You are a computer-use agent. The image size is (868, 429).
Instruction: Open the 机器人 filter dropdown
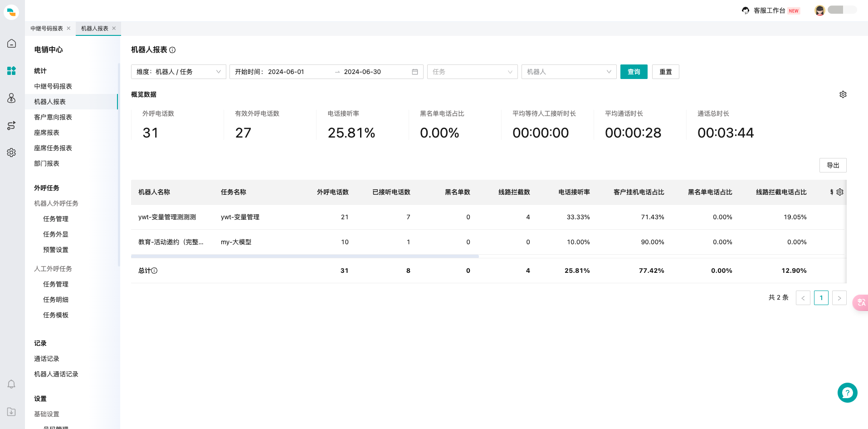point(569,72)
